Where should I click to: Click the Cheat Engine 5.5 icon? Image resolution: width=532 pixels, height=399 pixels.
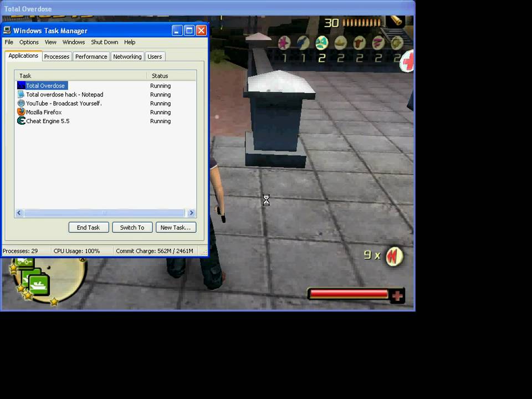coord(21,121)
